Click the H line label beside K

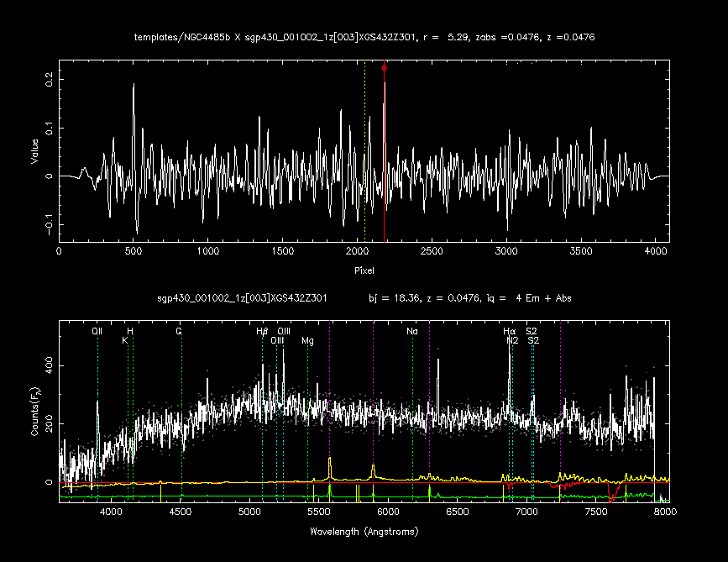tap(130, 331)
